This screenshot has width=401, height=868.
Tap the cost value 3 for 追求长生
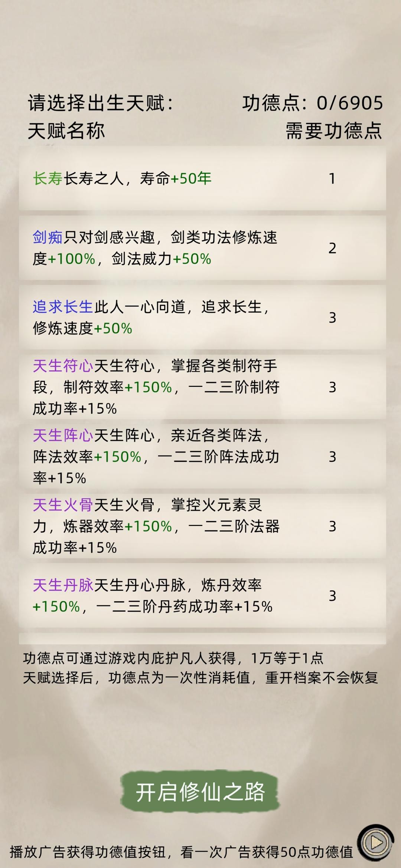(x=332, y=318)
